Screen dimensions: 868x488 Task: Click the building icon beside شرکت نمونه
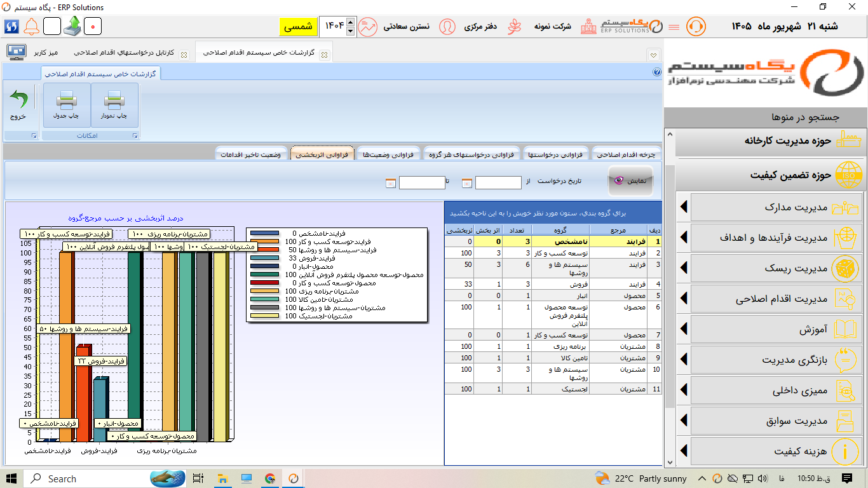588,27
